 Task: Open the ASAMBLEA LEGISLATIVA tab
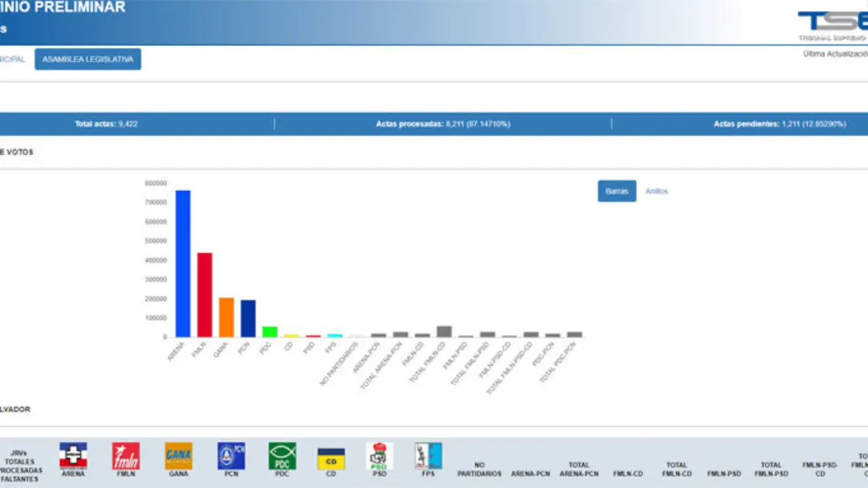click(87, 59)
